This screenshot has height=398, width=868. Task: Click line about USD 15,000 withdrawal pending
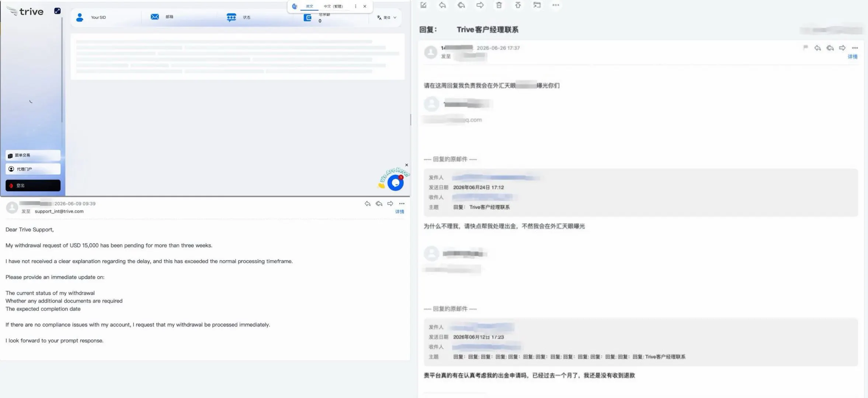(109, 245)
